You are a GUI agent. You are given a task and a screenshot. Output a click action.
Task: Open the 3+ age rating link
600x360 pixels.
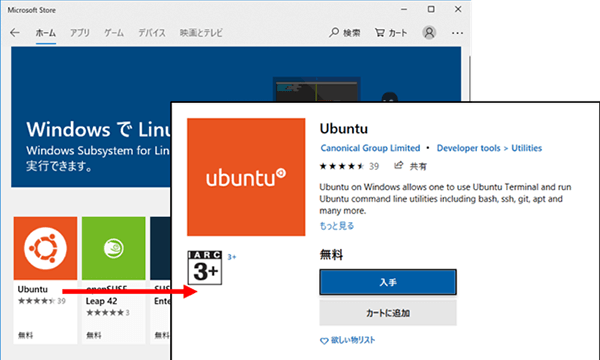coord(232,257)
